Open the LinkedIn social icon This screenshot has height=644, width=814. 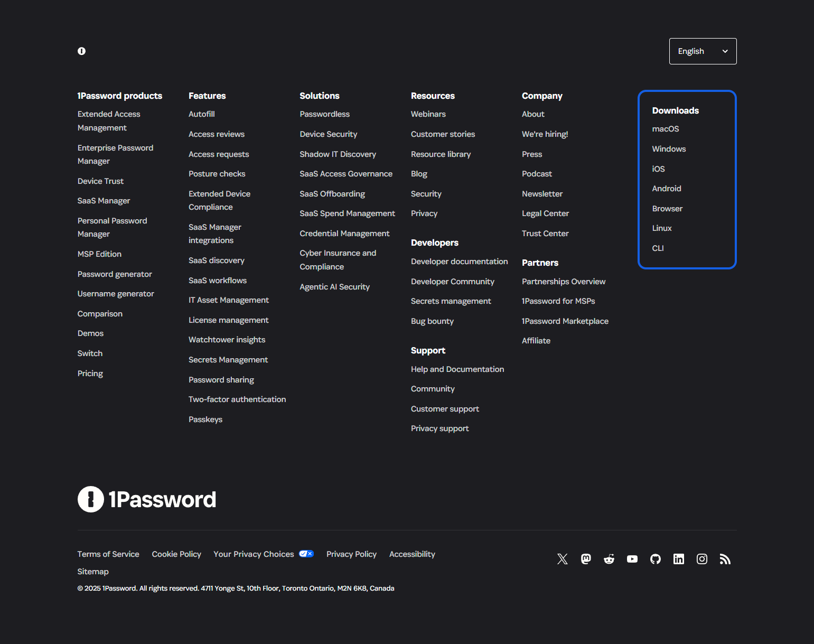[678, 559]
